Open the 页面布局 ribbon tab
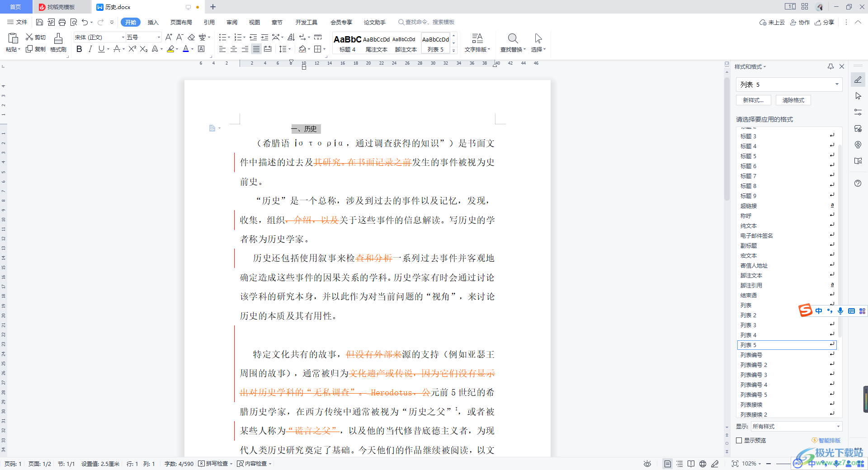The image size is (868, 470). 181,22
